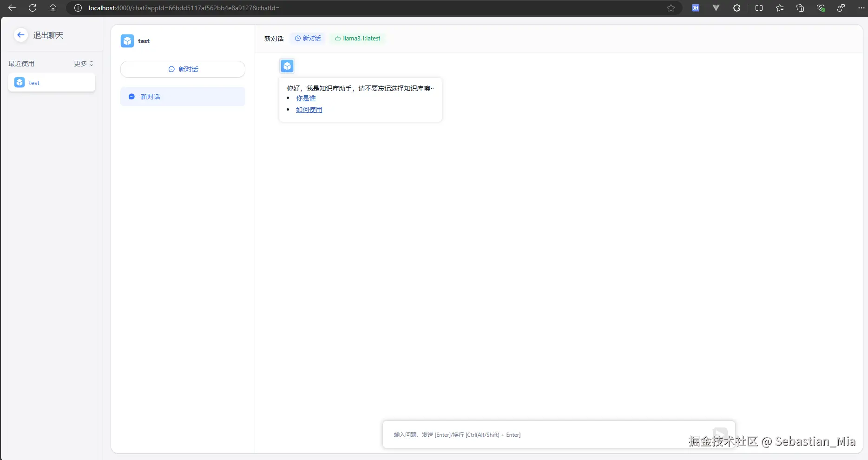Click the 你是谁 suggested question link
This screenshot has height=460, width=868.
point(306,99)
